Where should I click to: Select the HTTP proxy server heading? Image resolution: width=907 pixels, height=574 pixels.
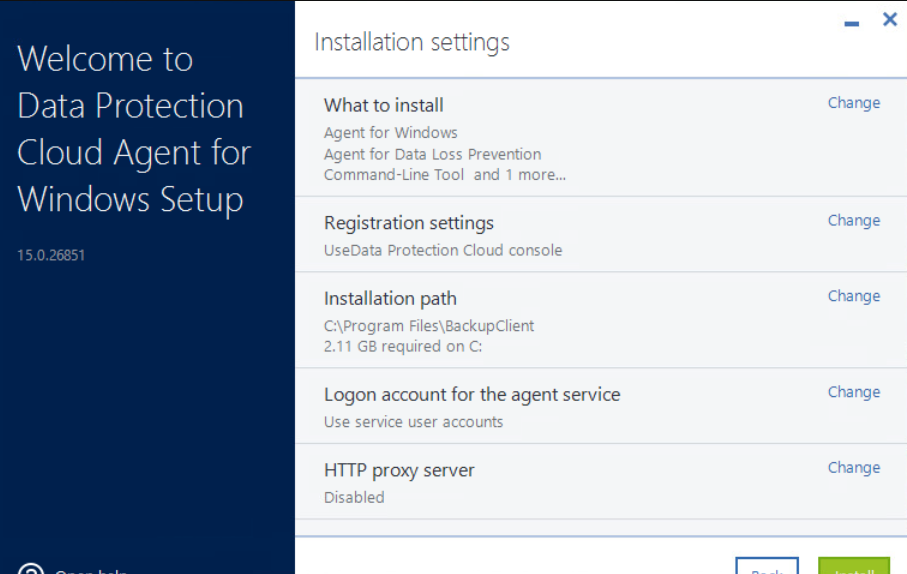click(x=398, y=470)
